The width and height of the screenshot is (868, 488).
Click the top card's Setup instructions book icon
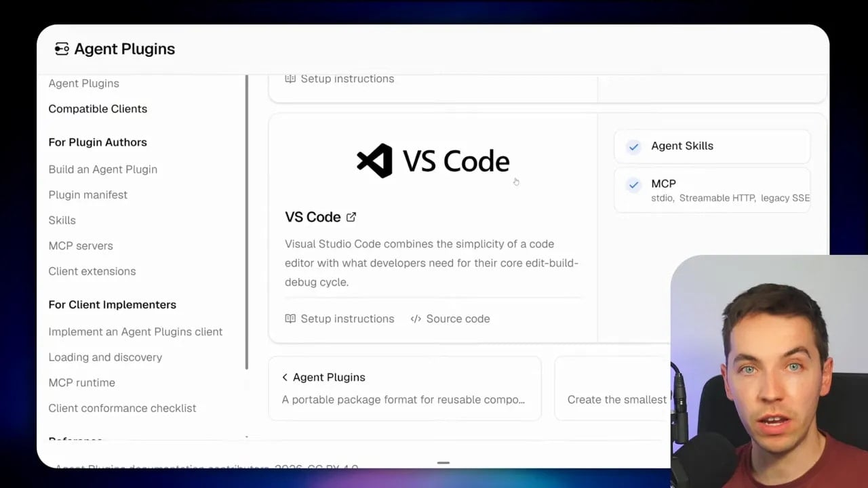[x=290, y=79]
